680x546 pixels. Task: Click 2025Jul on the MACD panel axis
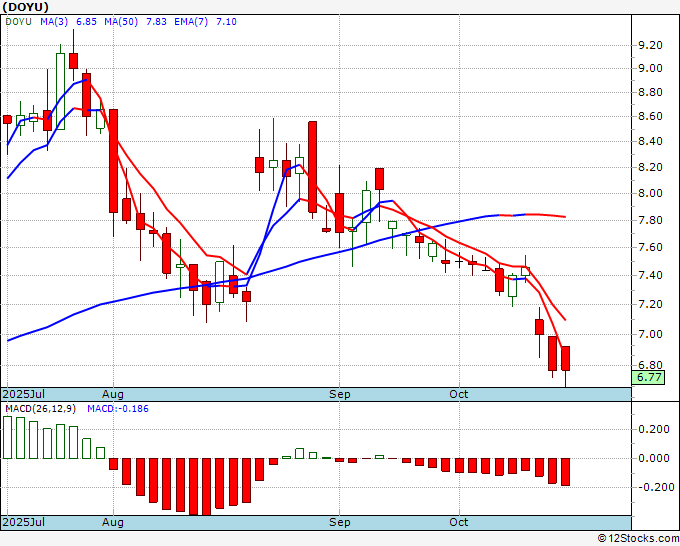click(24, 522)
